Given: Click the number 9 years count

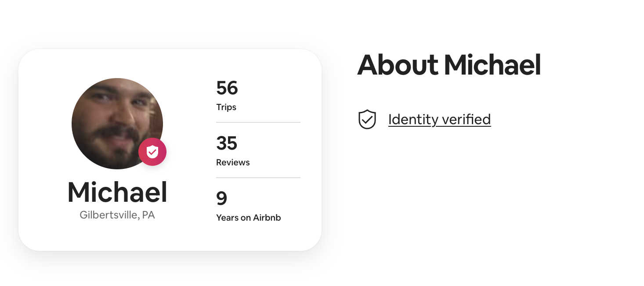Looking at the screenshot, I should pos(221,198).
